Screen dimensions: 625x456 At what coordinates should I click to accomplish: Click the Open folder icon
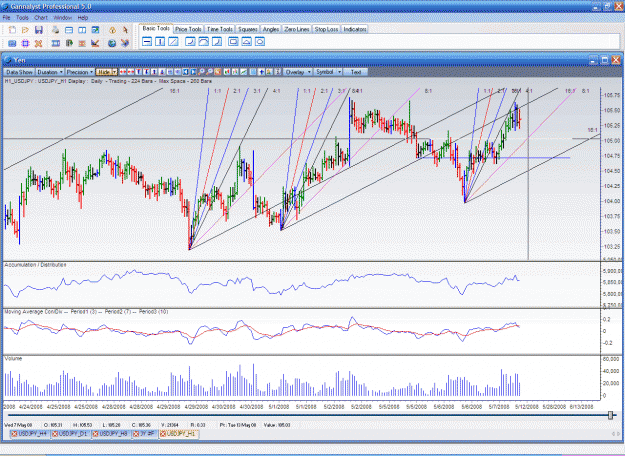point(25,30)
